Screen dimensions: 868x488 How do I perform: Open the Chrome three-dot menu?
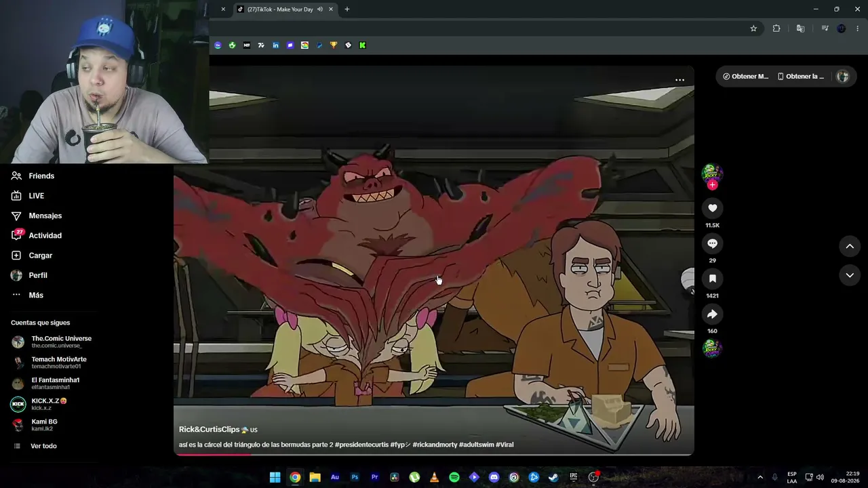(858, 28)
